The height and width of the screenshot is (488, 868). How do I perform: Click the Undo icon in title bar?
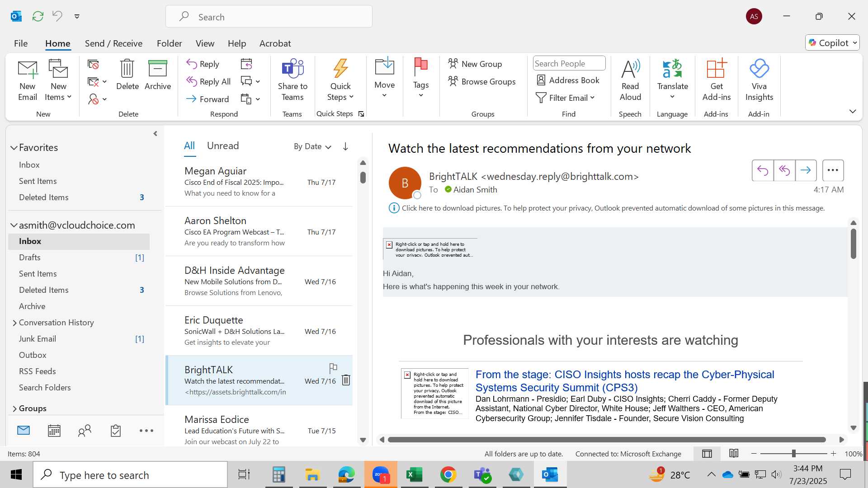tap(57, 16)
